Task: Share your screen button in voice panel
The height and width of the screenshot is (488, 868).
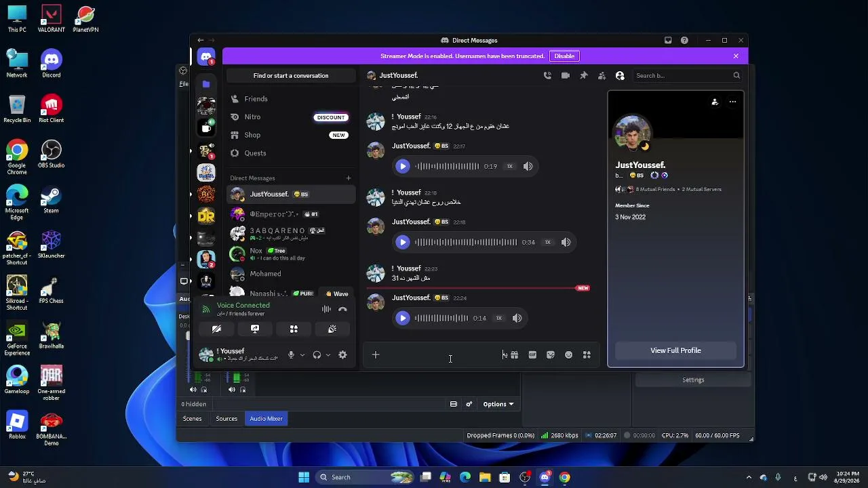Action: 255,329
